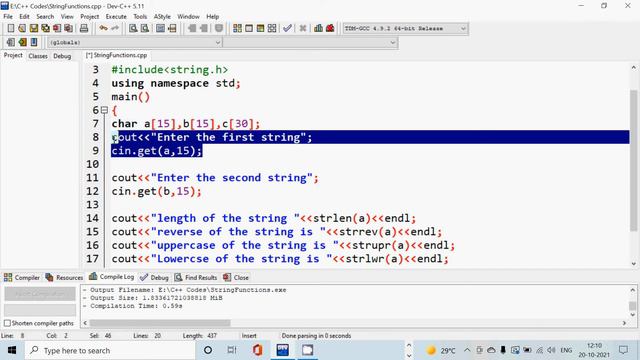640x360 pixels.
Task: Click the Close All files toolbar icon
Action: coord(69,28)
